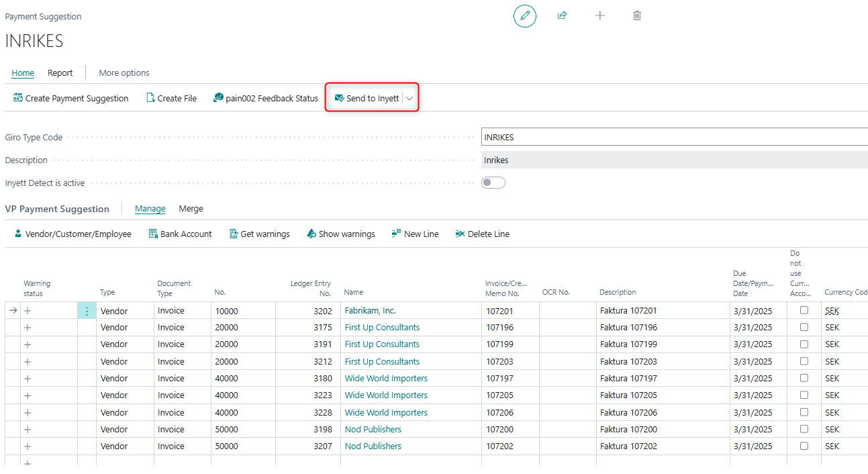Screen dimensions: 868x474
Task: Click the Description field showing Inrikes
Action: coord(674,160)
